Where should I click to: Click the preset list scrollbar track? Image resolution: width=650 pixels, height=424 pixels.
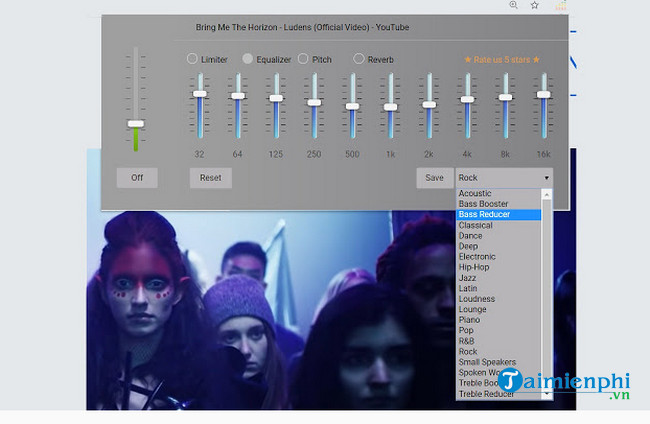(547, 294)
